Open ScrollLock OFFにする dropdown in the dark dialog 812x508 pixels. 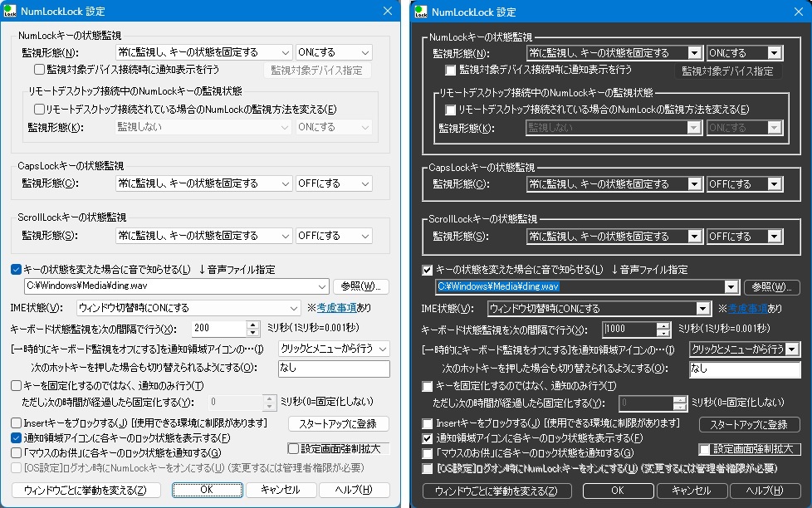pyautogui.click(x=743, y=237)
